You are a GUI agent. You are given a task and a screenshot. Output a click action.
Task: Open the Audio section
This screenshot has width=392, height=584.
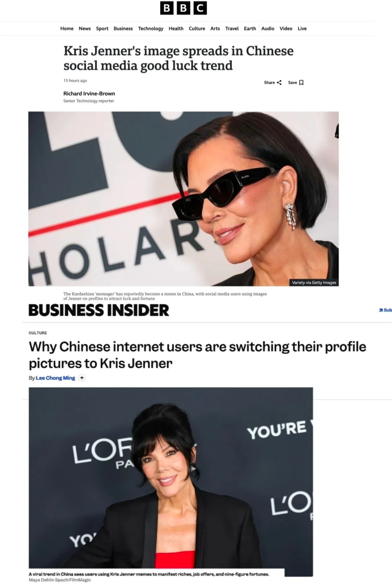[x=268, y=28]
